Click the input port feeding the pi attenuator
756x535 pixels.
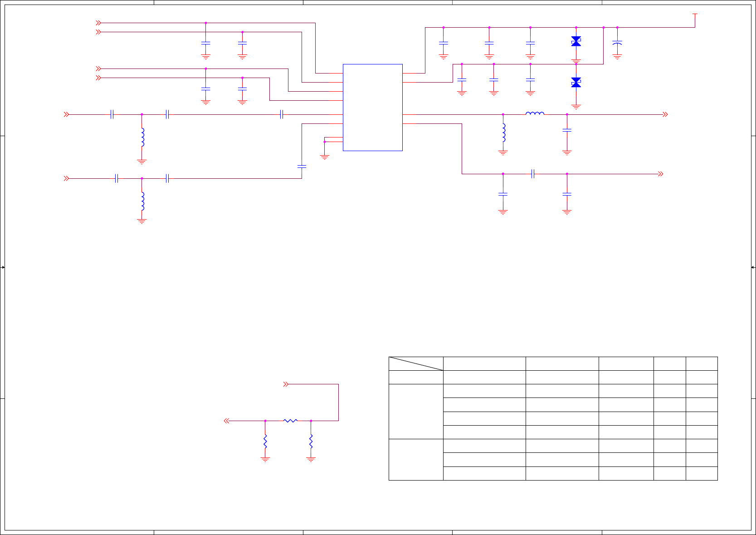(x=286, y=384)
